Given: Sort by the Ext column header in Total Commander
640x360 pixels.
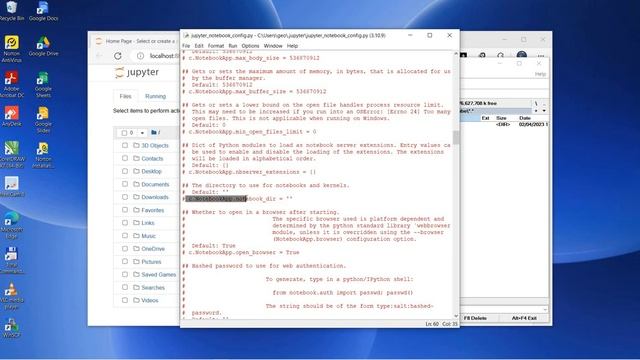Looking at the screenshot, I should 485,118.
